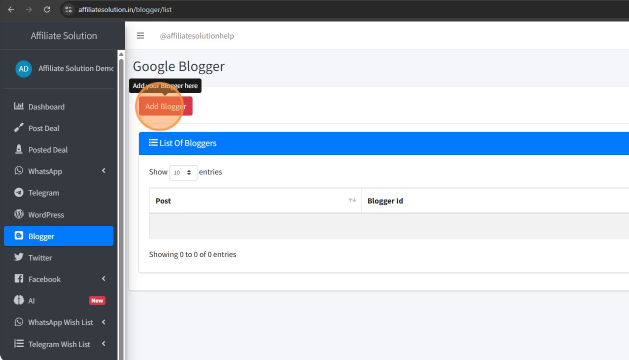629x360 pixels.
Task: Click the Post Deal brush icon
Action: pos(18,128)
